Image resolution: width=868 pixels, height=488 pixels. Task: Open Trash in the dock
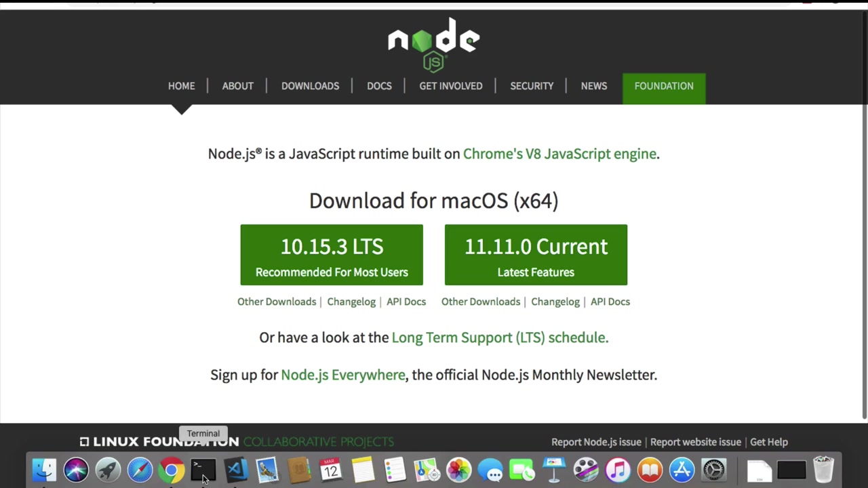(x=823, y=470)
